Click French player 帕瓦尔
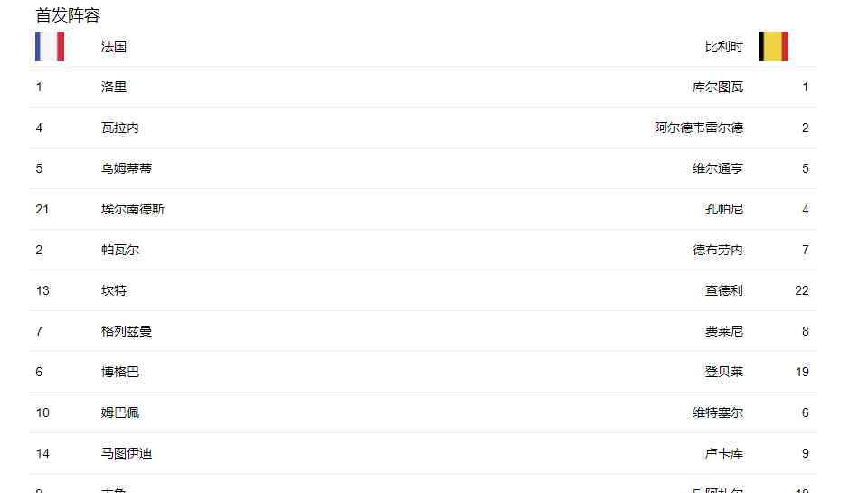The width and height of the screenshot is (868, 493). 120,251
